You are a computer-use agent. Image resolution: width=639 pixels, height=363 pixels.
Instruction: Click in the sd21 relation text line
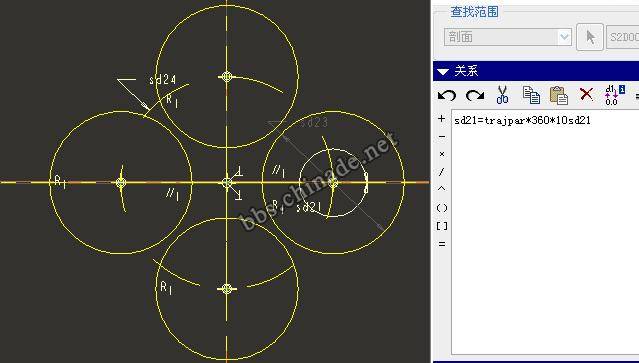pyautogui.click(x=522, y=121)
